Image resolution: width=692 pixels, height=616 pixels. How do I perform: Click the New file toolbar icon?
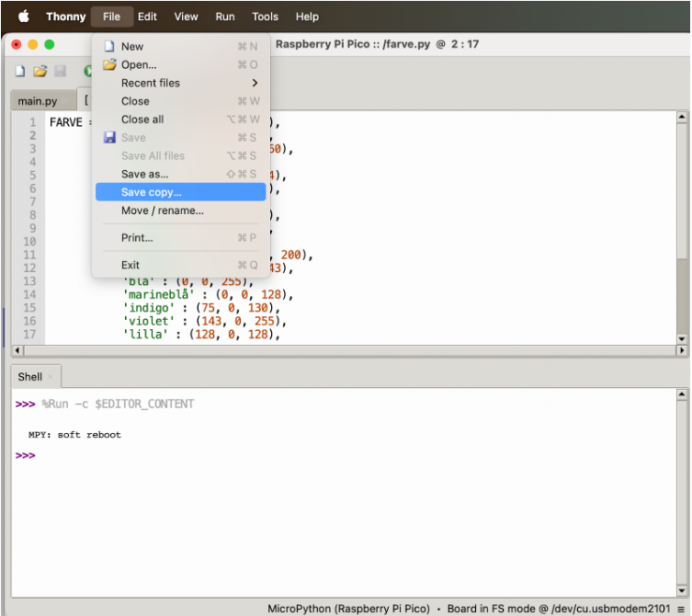click(20, 71)
